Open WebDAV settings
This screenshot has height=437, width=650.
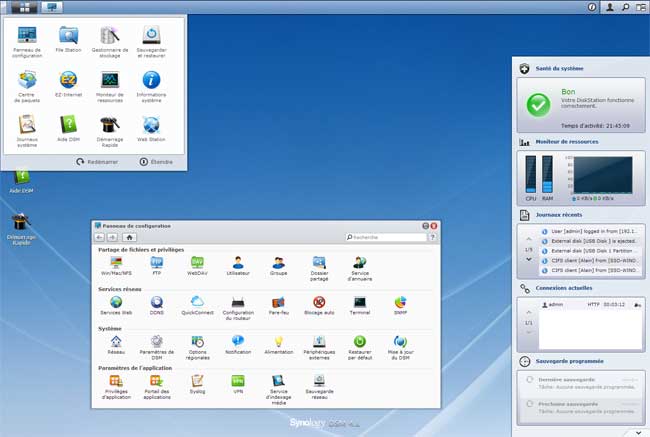[197, 266]
